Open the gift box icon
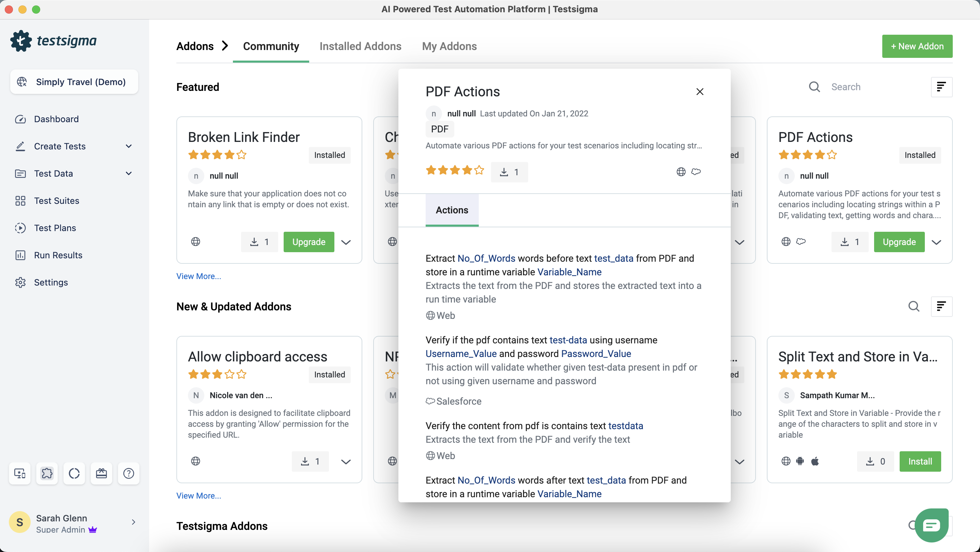Image resolution: width=980 pixels, height=552 pixels. 101,473
